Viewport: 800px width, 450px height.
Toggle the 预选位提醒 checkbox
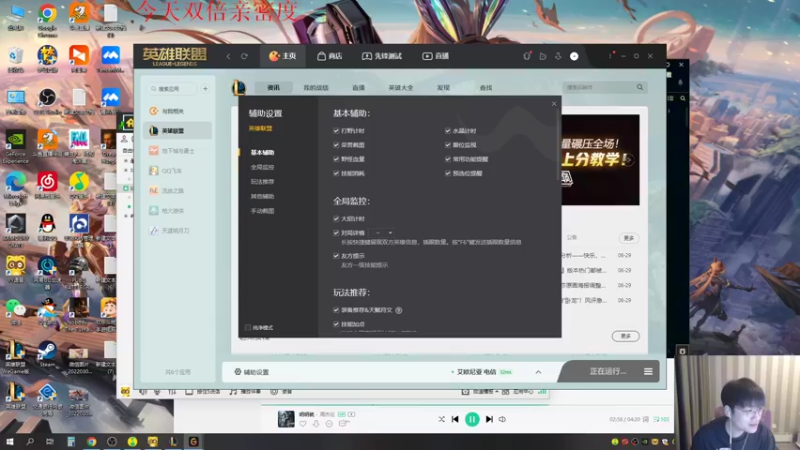click(x=448, y=173)
